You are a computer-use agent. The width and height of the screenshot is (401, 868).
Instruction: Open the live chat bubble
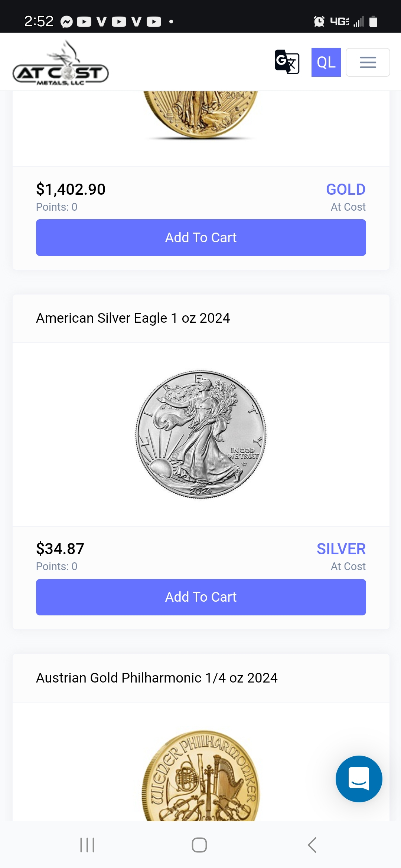pos(359,779)
